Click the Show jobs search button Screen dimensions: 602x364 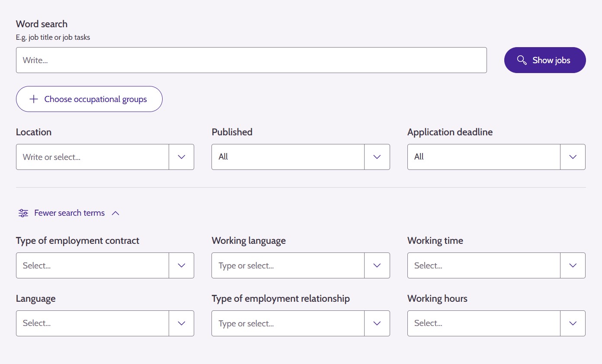pos(544,60)
